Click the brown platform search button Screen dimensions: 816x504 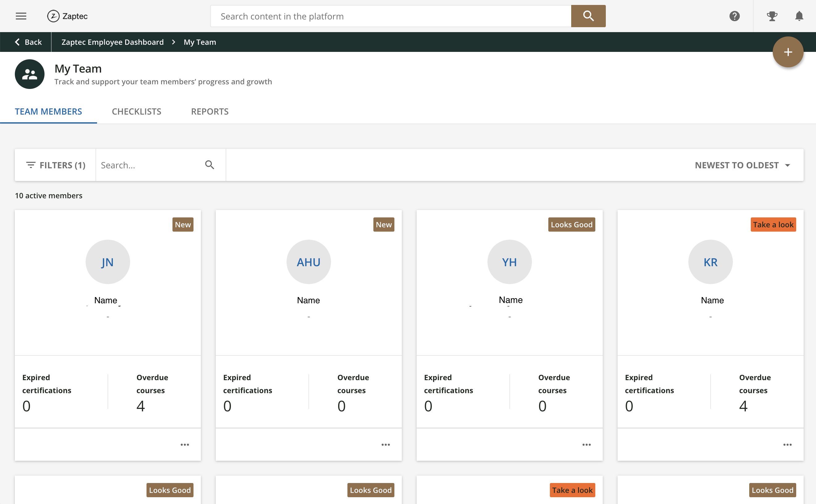[x=588, y=16]
